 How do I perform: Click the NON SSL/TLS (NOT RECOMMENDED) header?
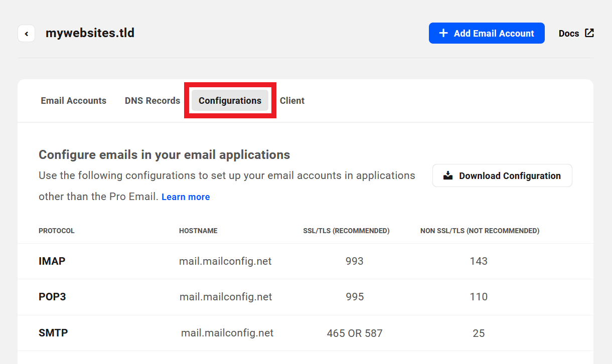click(x=480, y=231)
